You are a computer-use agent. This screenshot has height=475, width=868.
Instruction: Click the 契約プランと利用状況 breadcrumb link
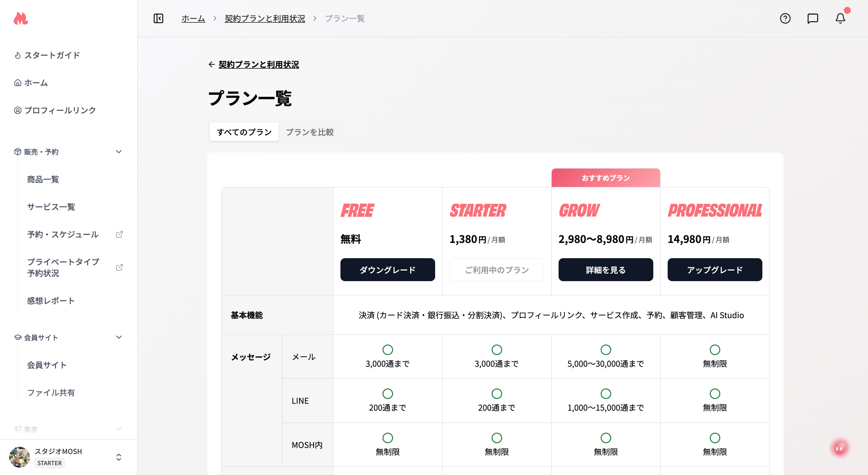(265, 19)
